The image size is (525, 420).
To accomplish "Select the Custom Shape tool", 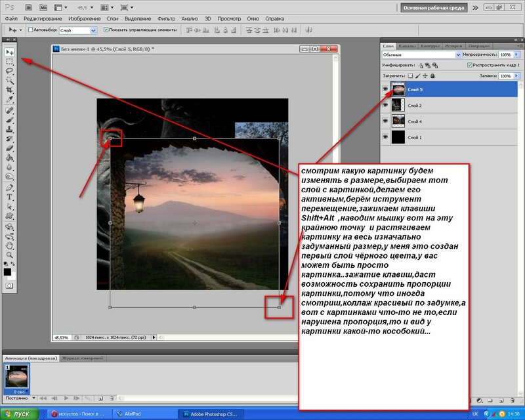I will click(9, 216).
